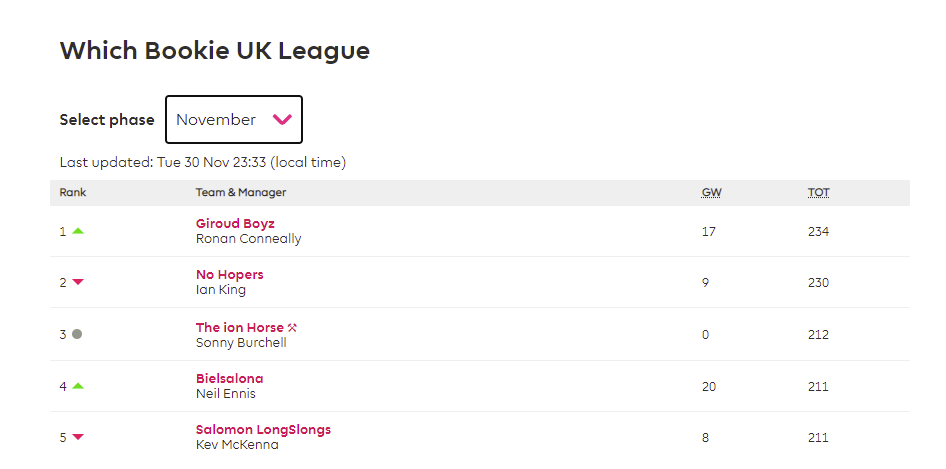
Task: Click crossed hammers icon next to The ion Horse
Action: pyautogui.click(x=292, y=328)
